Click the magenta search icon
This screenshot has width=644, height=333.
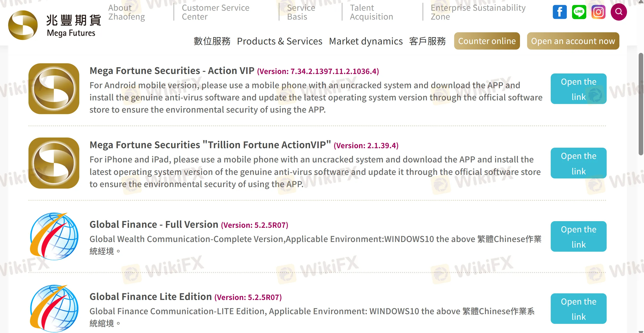tap(619, 12)
